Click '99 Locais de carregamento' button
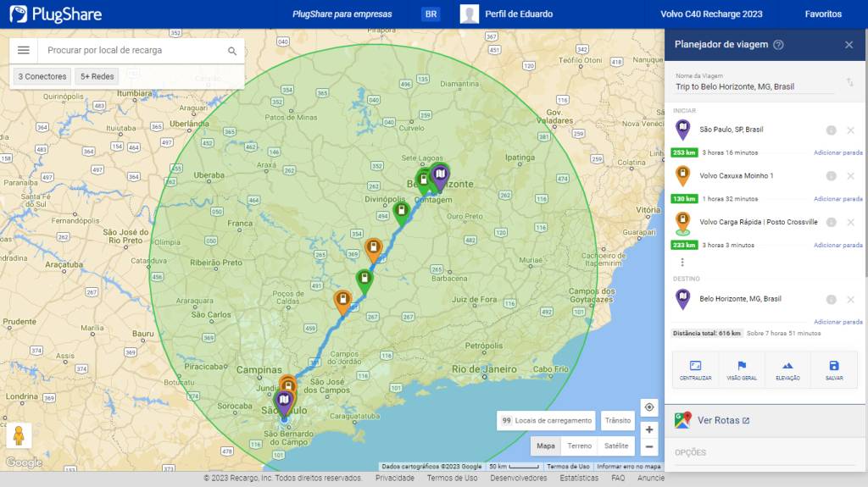 tap(546, 421)
